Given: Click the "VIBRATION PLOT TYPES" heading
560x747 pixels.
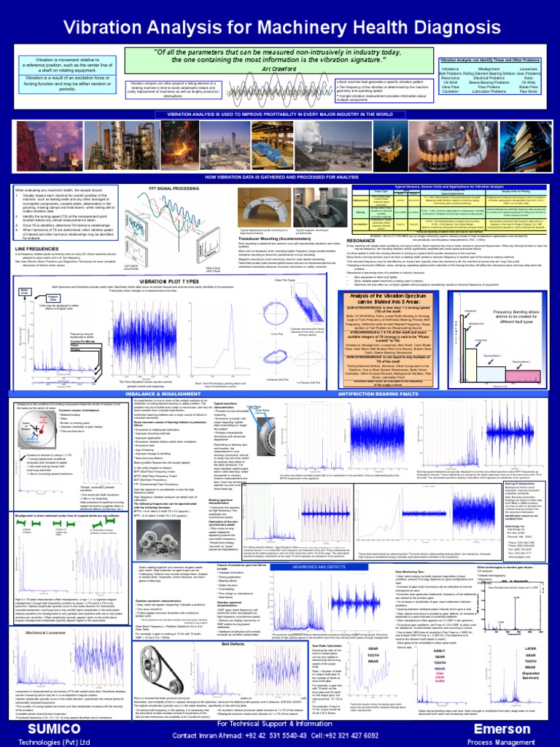Looking at the screenshot, I should coord(169,282).
